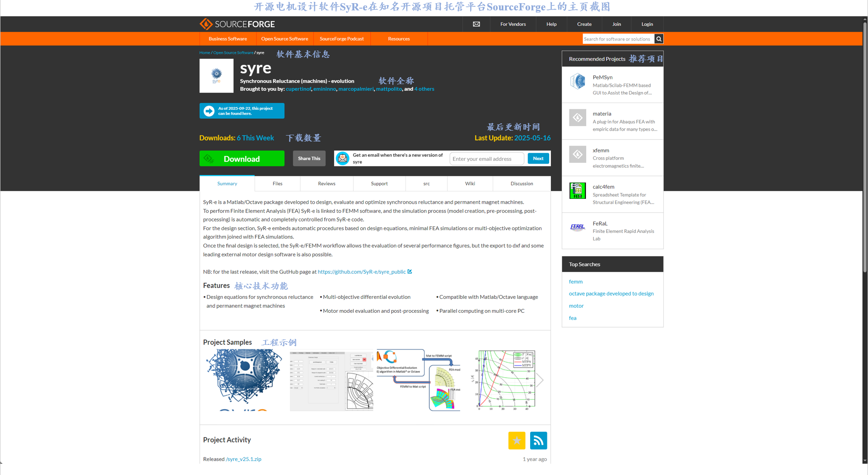Click the materia project icon
This screenshot has width=868, height=475.
tap(578, 118)
